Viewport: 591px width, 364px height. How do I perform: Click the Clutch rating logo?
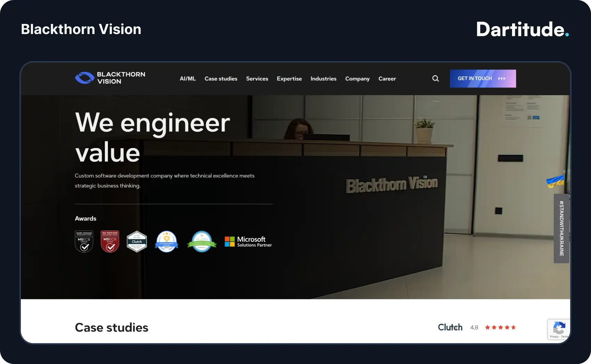450,327
